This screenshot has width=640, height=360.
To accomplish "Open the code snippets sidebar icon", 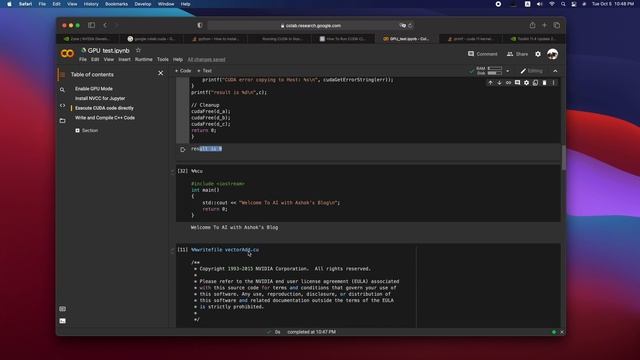I will (x=62, y=105).
